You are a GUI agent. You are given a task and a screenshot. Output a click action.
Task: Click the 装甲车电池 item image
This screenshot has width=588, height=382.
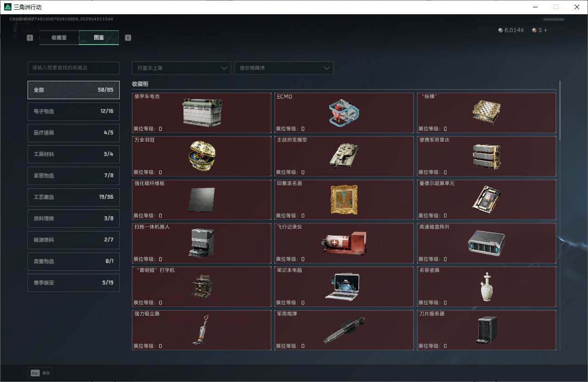point(202,112)
